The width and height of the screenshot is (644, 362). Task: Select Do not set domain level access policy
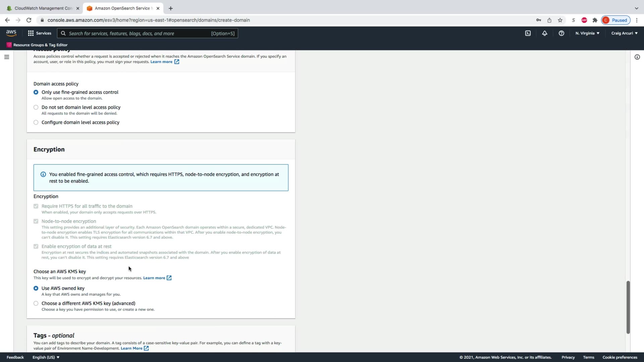(36, 107)
